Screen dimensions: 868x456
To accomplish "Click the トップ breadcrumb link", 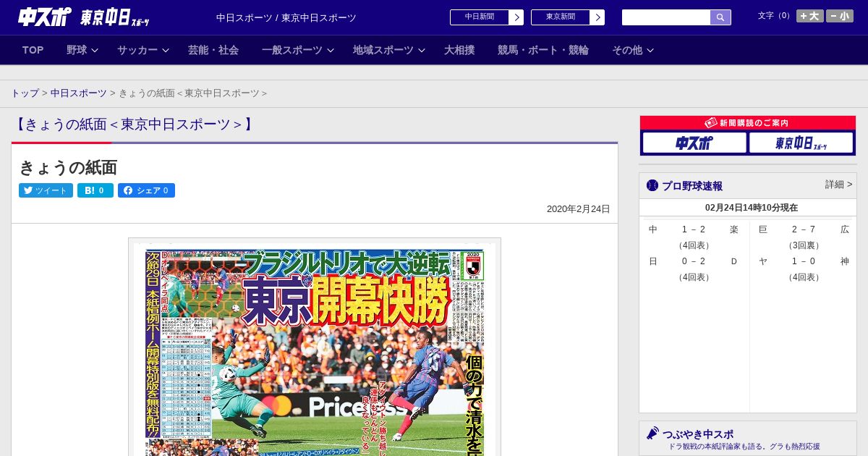I will click(x=25, y=93).
